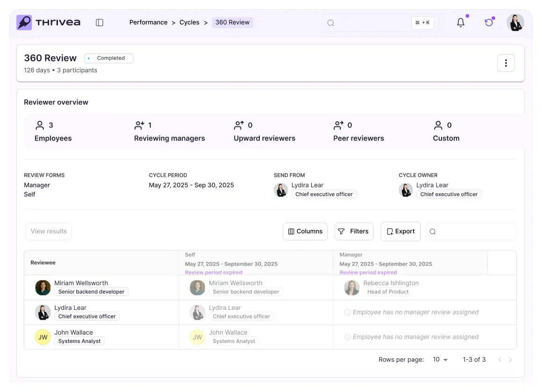Focus the global search field in header
Screen dimensions: 542x392
[369, 22]
